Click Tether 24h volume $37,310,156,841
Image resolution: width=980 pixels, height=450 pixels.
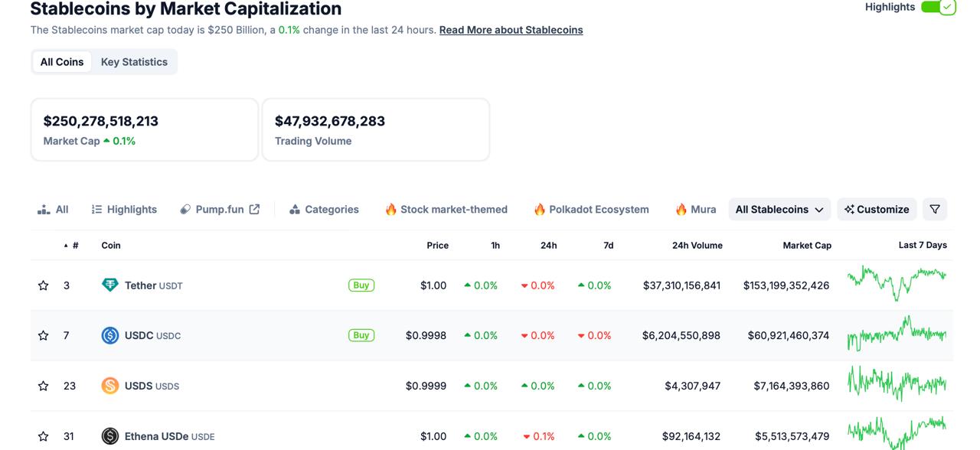click(681, 285)
